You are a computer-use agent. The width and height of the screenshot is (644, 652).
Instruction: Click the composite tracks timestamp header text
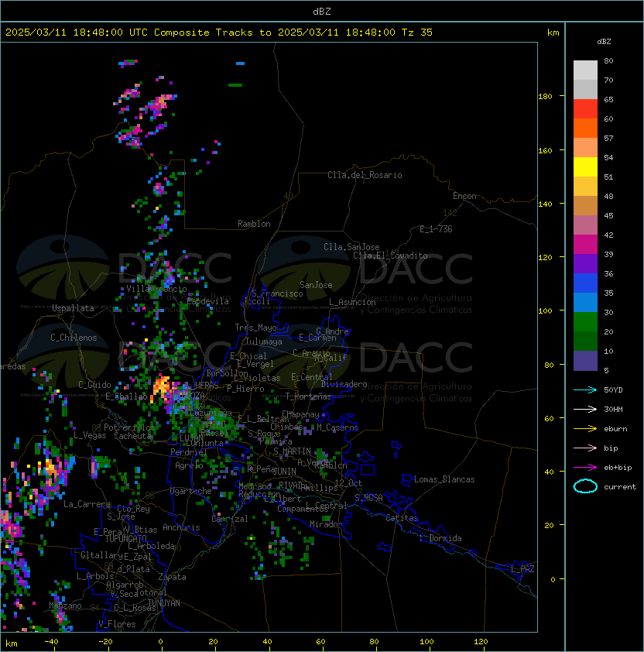tap(219, 33)
